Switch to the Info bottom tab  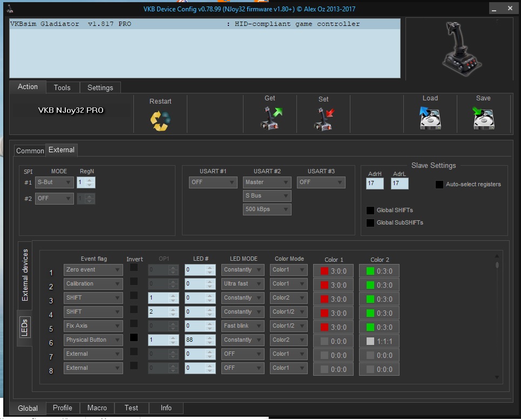coord(166,408)
